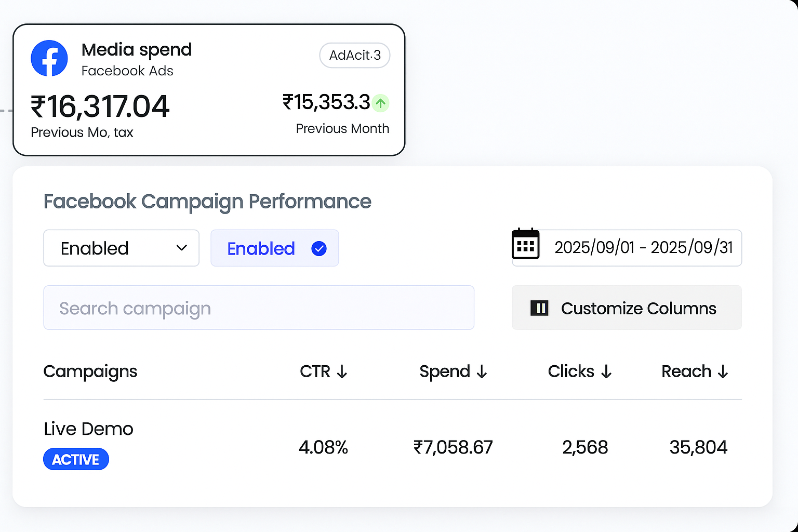Sort by Reach using its arrow
The height and width of the screenshot is (532, 798).
coord(723,372)
